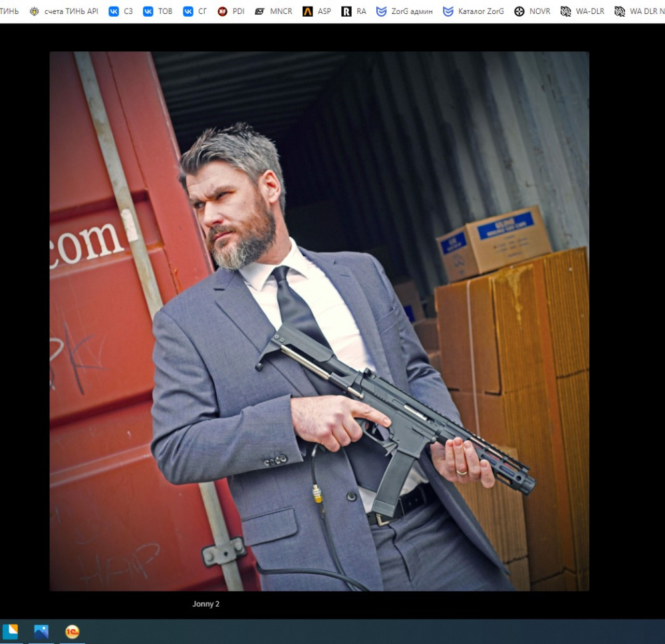
Task: Open the MNCR bookmark
Action: click(273, 11)
